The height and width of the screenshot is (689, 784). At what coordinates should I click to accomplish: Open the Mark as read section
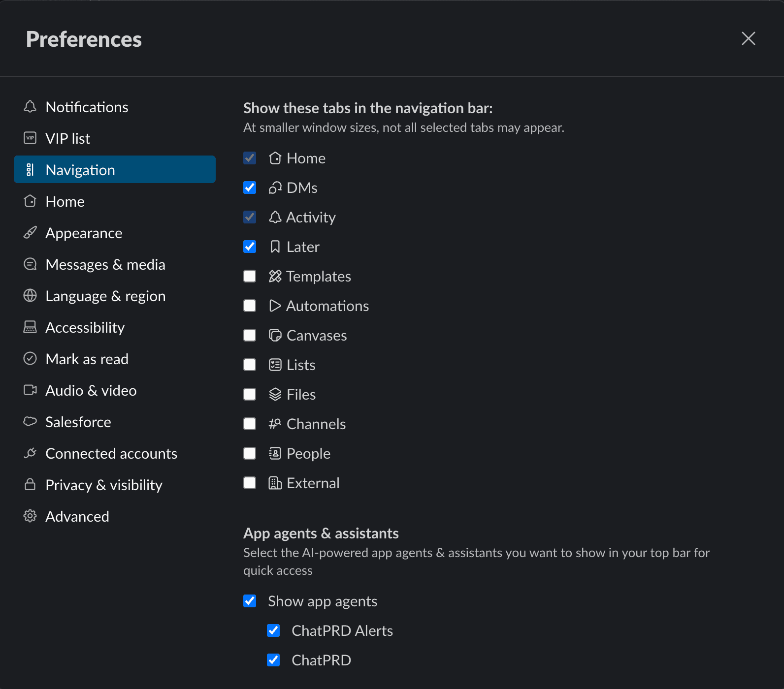(87, 359)
